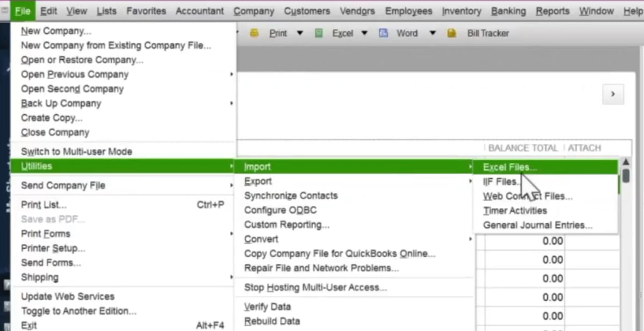
Task: Open the Print dropdown arrow
Action: (x=300, y=33)
